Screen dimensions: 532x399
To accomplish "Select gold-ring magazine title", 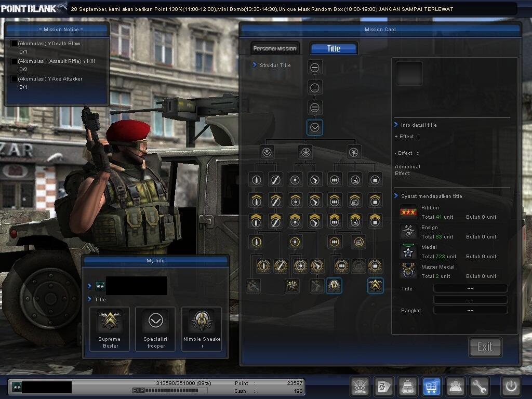I will (x=335, y=242).
